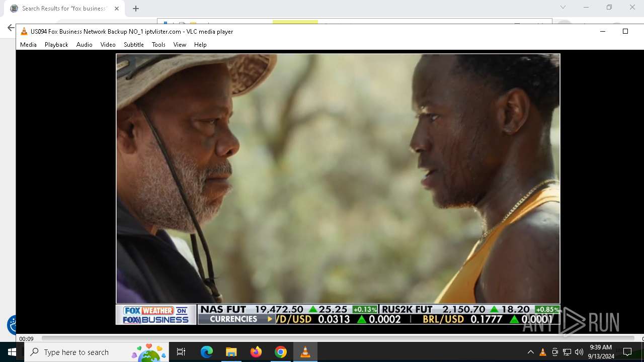Open the Media menu in VLC
Viewport: 644px width, 362px height.
tap(28, 45)
